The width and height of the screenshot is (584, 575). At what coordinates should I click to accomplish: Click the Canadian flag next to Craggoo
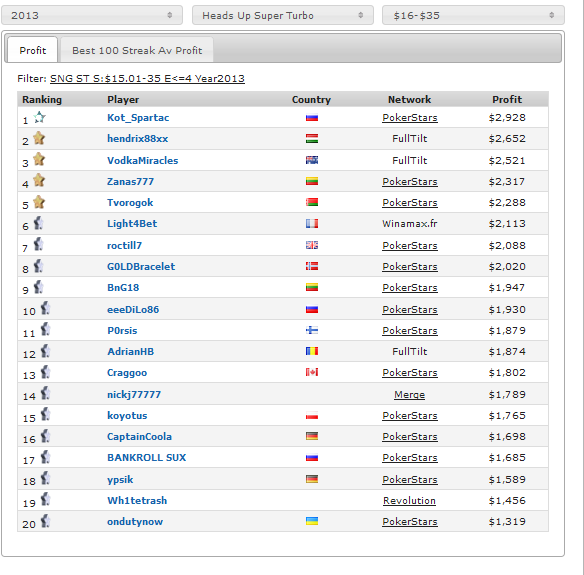point(312,372)
